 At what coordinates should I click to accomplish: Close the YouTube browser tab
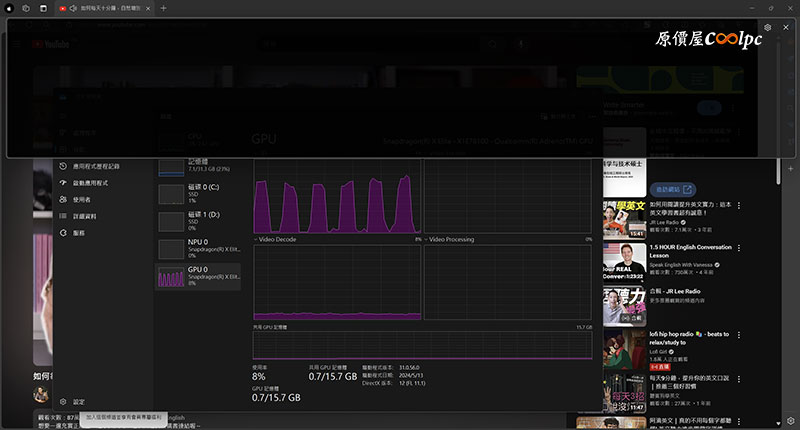(148, 8)
